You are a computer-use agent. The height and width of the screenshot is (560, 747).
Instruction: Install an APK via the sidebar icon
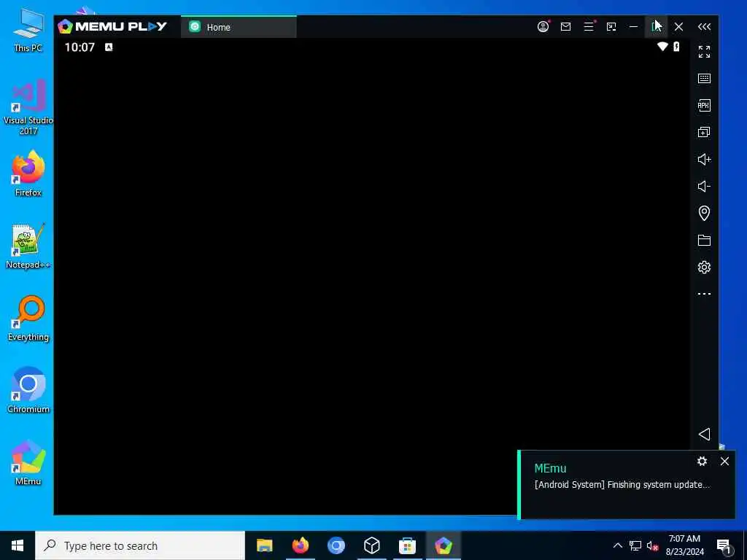704,105
